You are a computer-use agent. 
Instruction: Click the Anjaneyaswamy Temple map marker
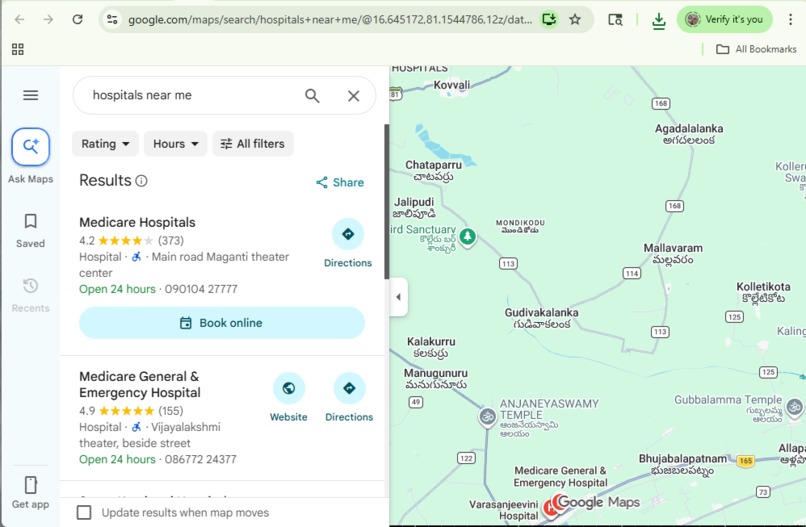coord(487,416)
